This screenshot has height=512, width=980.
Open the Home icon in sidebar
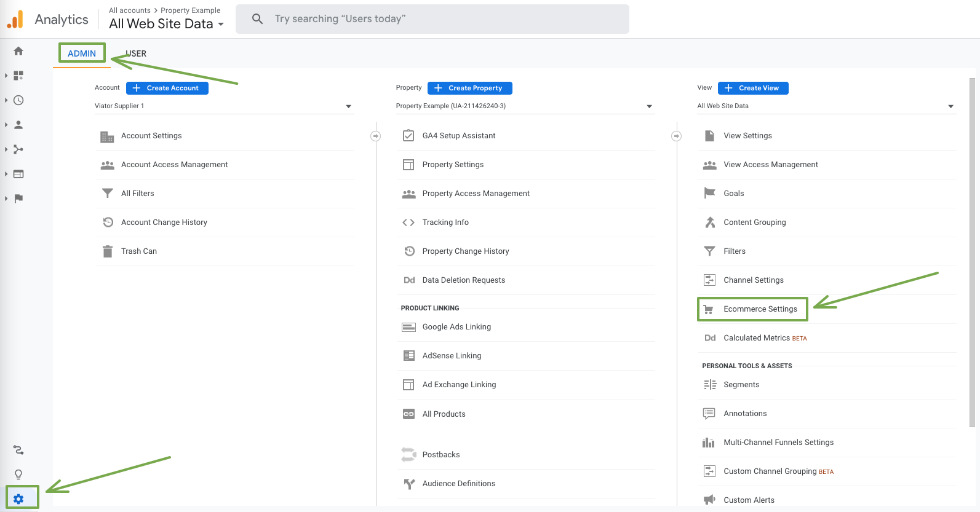(x=18, y=51)
